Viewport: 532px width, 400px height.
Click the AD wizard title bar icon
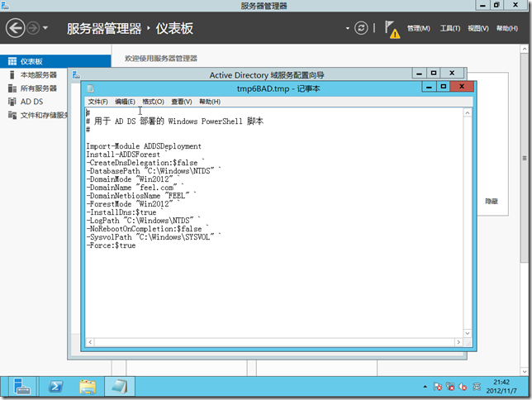point(76,74)
